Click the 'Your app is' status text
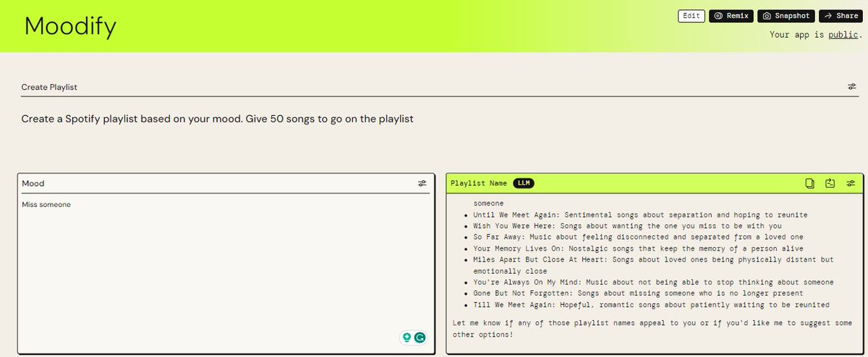The image size is (868, 357). pyautogui.click(x=798, y=34)
